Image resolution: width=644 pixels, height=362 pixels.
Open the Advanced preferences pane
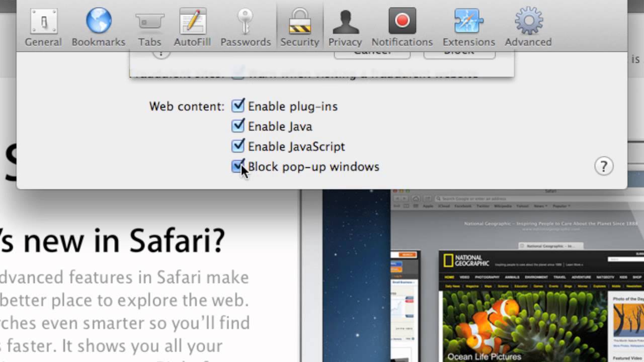528,27
